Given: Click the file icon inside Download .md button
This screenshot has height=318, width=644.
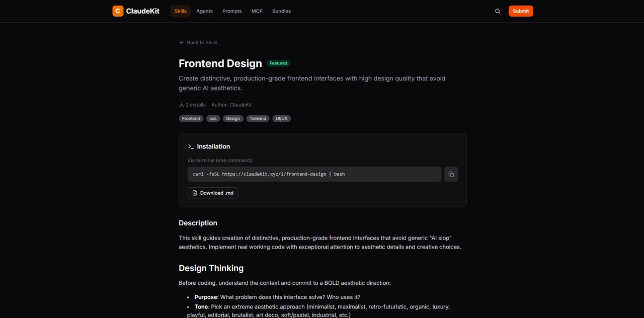Looking at the screenshot, I should click(x=195, y=192).
